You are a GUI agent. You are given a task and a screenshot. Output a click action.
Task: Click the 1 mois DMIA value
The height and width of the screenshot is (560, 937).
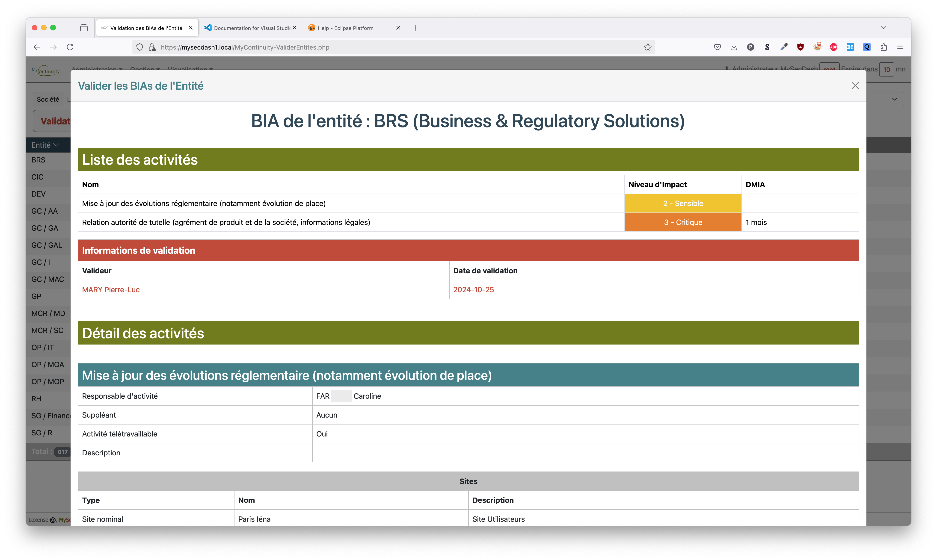pos(756,223)
